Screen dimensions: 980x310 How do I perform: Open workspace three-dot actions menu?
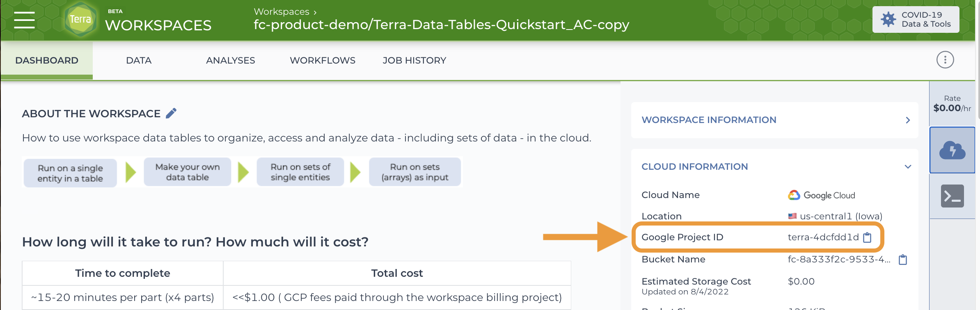pos(945,60)
